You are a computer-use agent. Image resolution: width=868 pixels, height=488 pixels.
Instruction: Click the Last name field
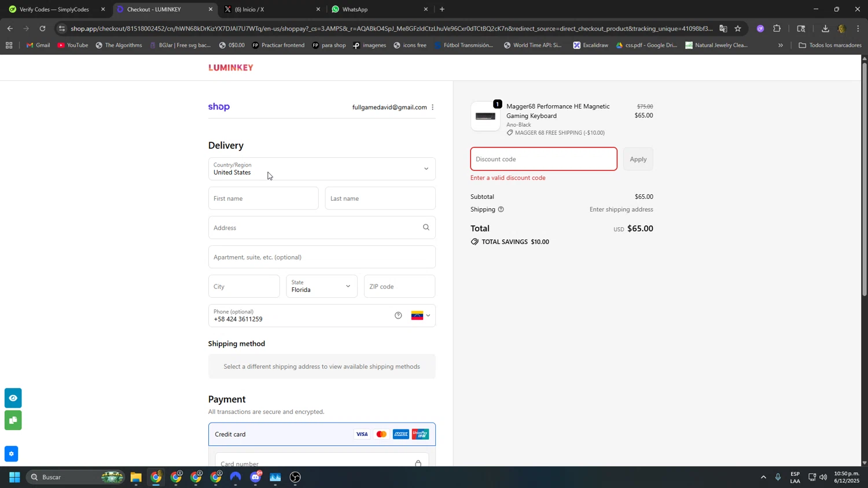380,198
